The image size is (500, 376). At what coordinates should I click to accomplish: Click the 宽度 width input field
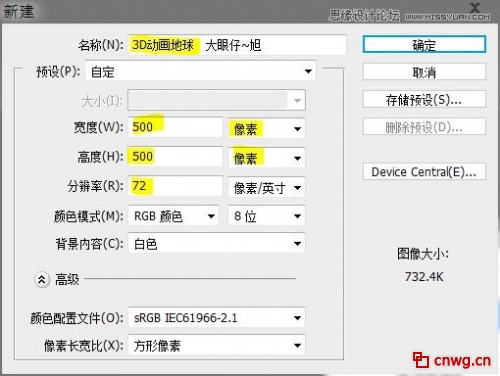coord(175,127)
